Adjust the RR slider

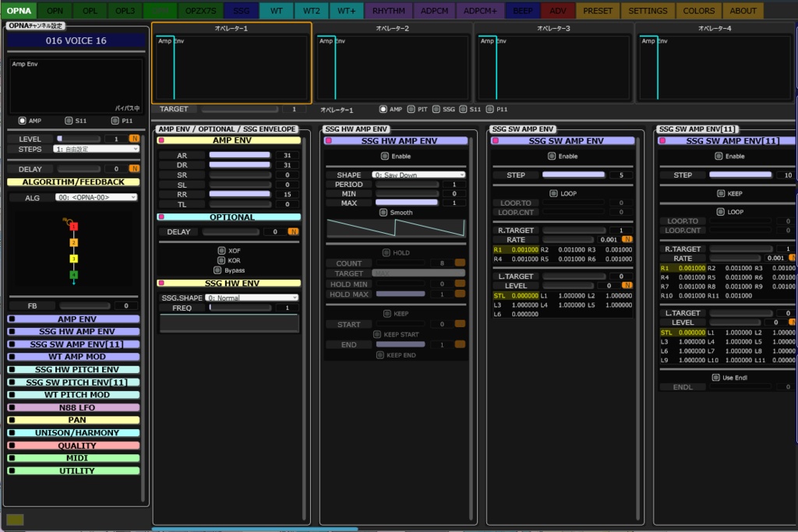[x=240, y=194]
